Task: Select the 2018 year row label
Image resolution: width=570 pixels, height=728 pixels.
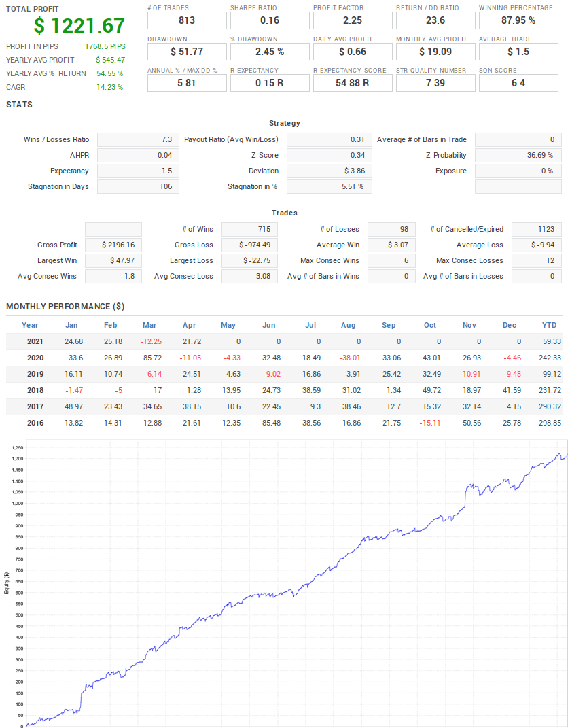Action: click(x=35, y=390)
